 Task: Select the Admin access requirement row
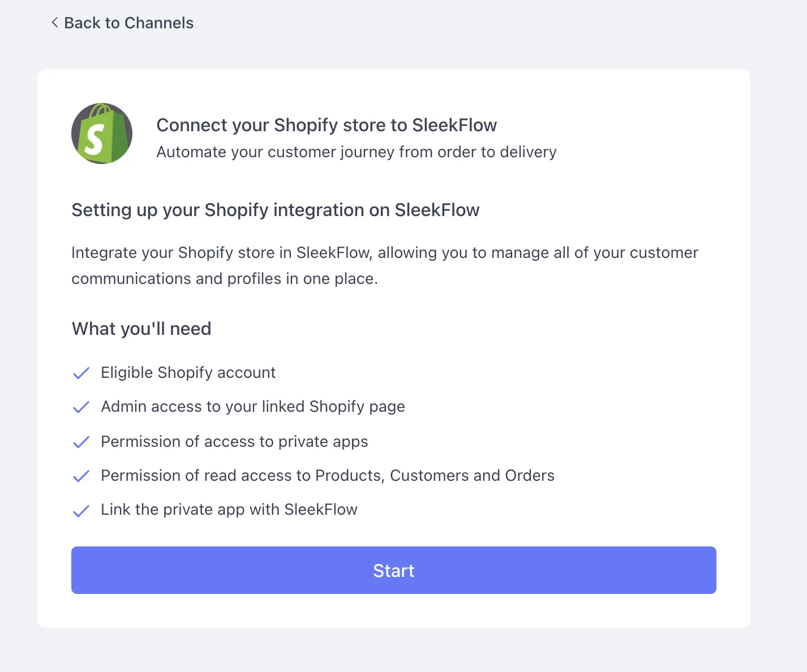pos(252,406)
